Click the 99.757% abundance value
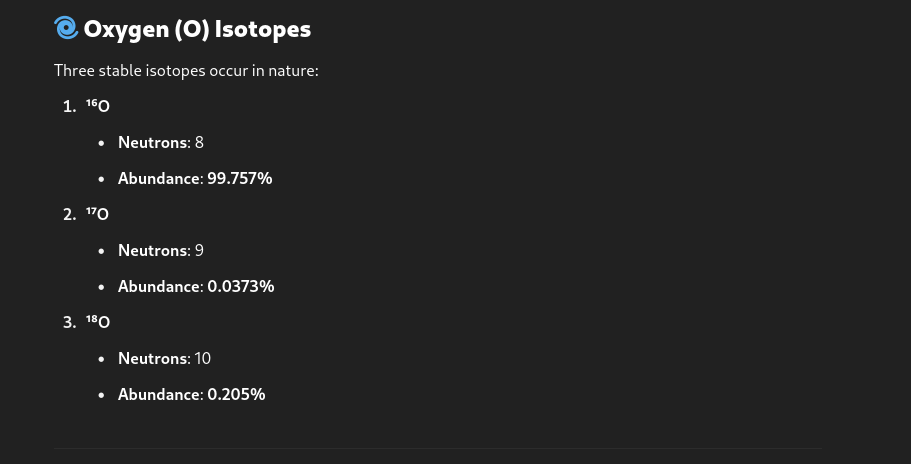Viewport: 911px width, 464px height. point(240,179)
